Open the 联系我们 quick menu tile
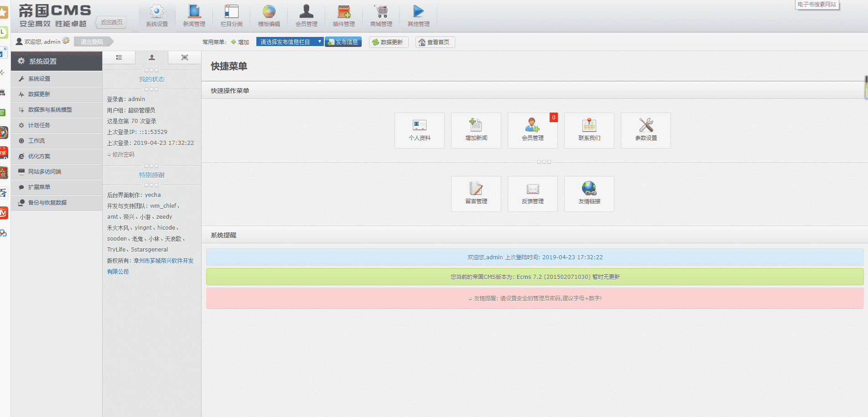 (589, 130)
